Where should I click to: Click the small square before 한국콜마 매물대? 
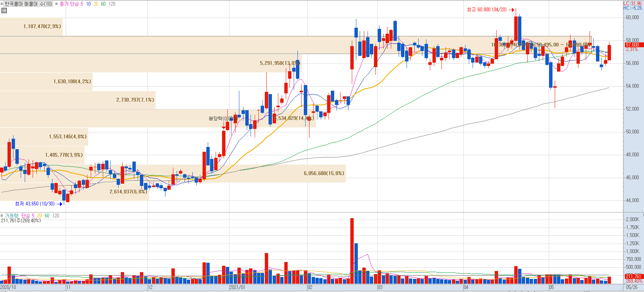click(2, 4)
